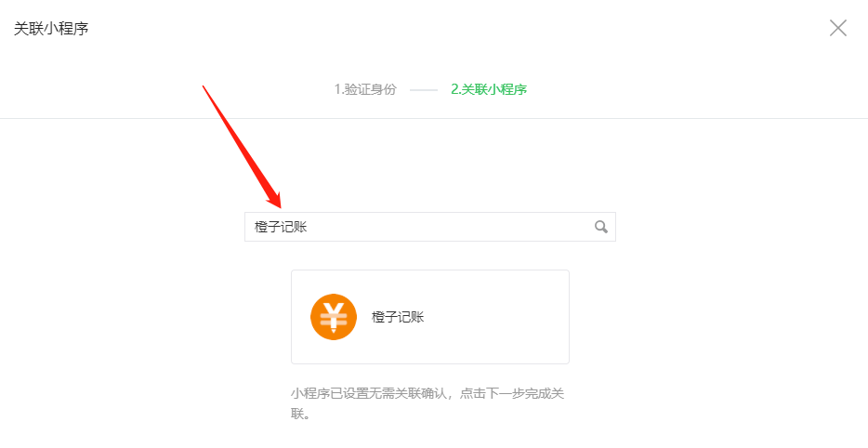Click the 橙子记账 name beside the logo
Screen dimensions: 868x448
coord(398,317)
